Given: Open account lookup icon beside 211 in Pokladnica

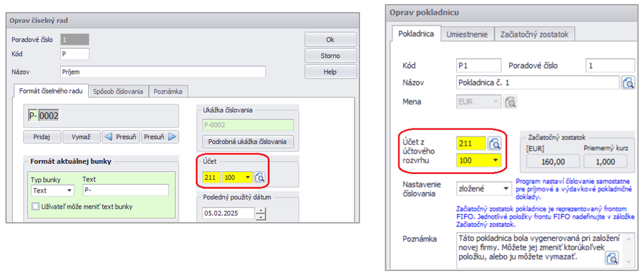Looking at the screenshot, I should (x=494, y=143).
